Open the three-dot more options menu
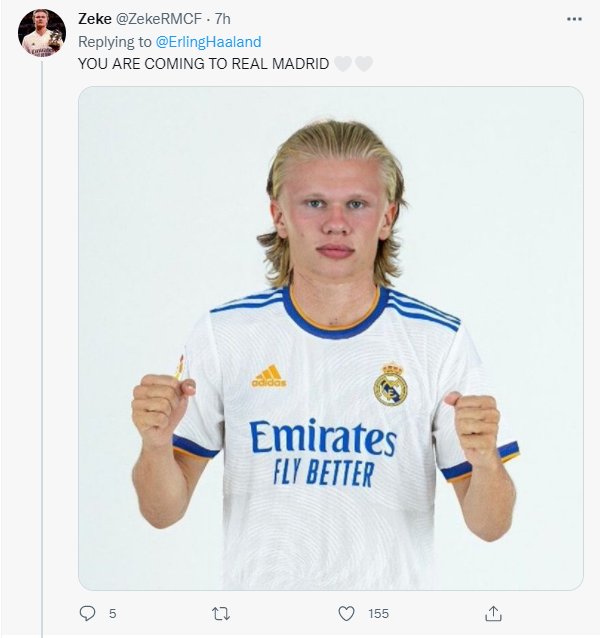Image resolution: width=600 pixels, height=638 pixels. pos(573,19)
